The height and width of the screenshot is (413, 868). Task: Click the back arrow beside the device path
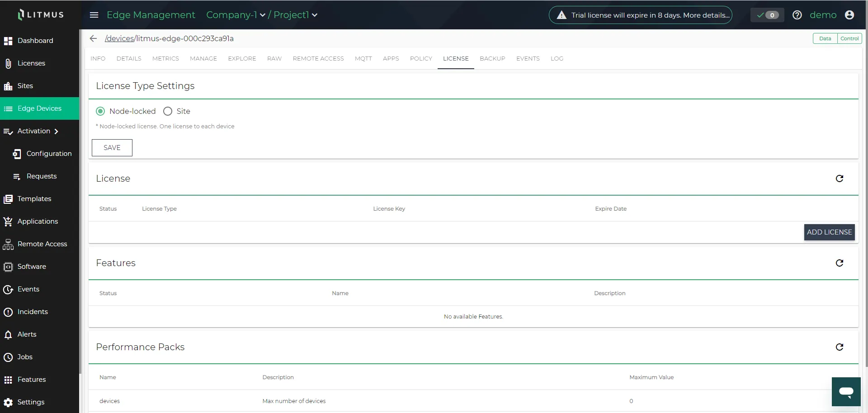click(93, 38)
